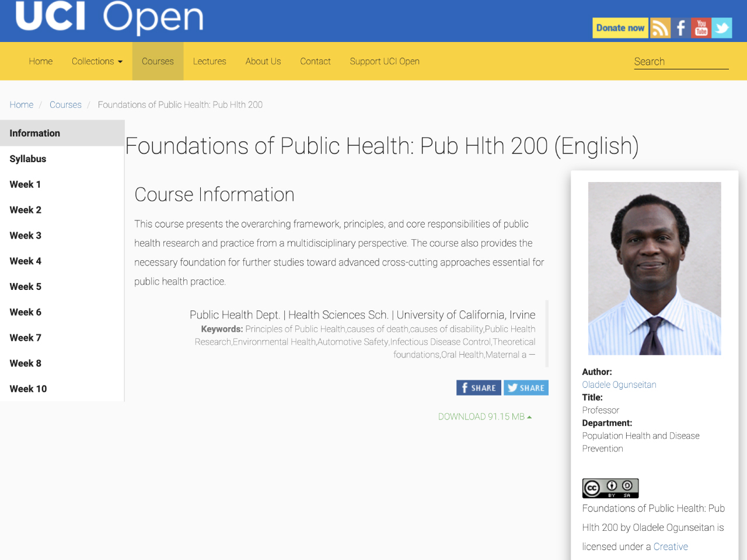Open the Courses navigation tab

[x=158, y=61]
